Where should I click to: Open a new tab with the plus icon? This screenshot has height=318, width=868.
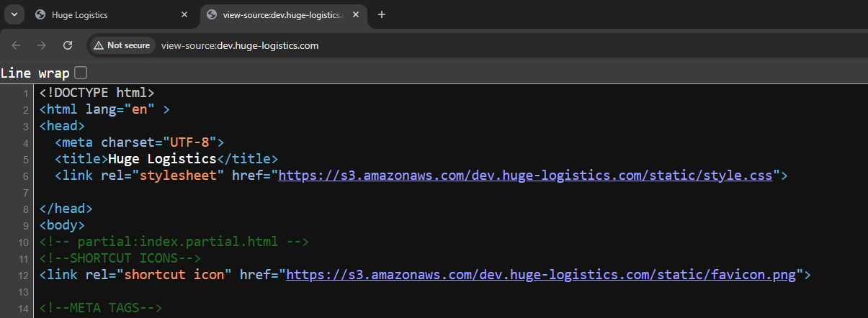tap(382, 14)
